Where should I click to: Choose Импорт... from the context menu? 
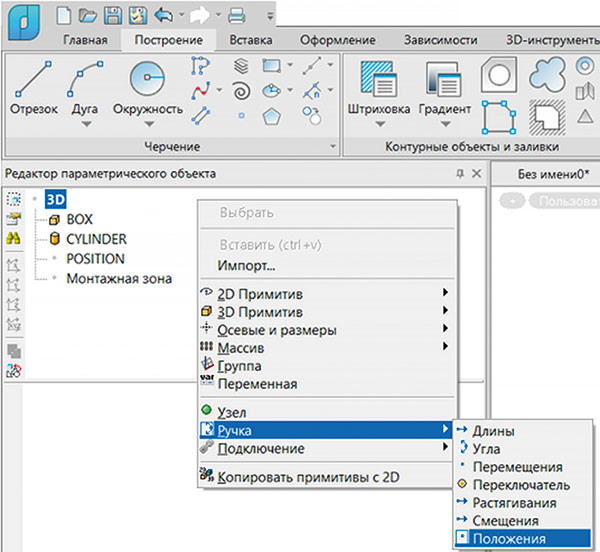click(328, 265)
